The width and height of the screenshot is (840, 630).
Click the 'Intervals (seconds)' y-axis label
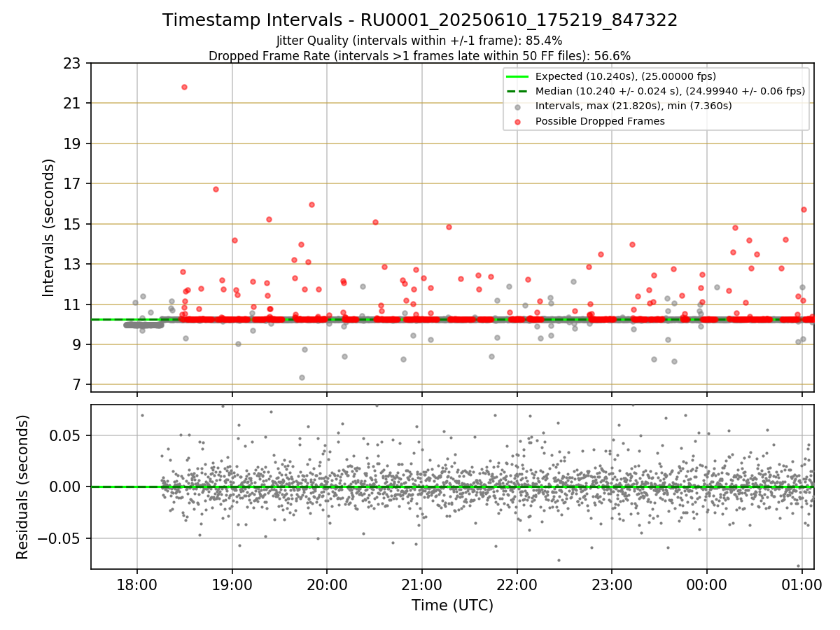[49, 227]
